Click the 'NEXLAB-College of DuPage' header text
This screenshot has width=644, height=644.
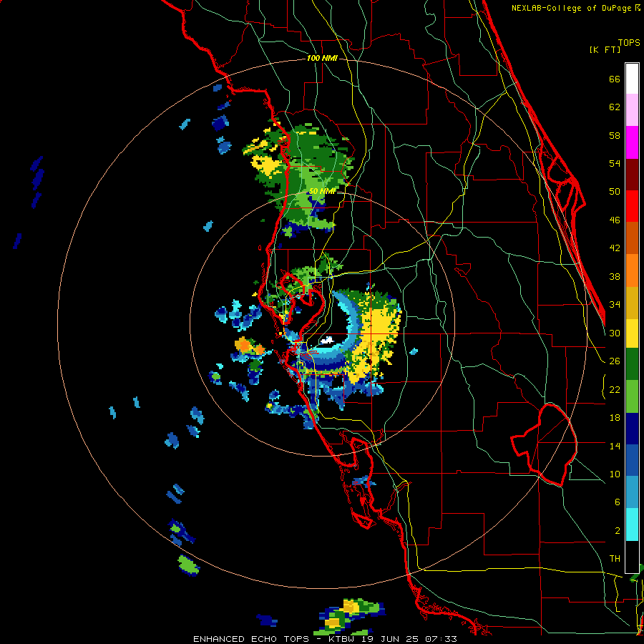point(573,8)
